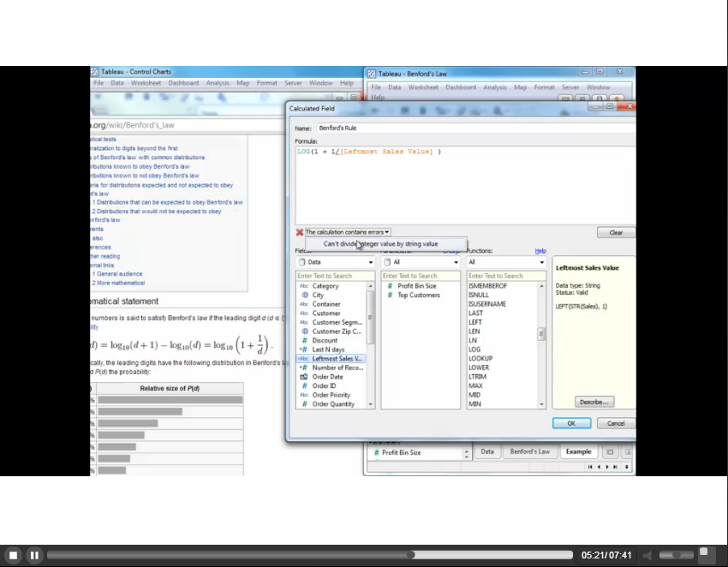The image size is (728, 567).
Task: Click the number icon beside Profit Bin Size
Action: 390,286
